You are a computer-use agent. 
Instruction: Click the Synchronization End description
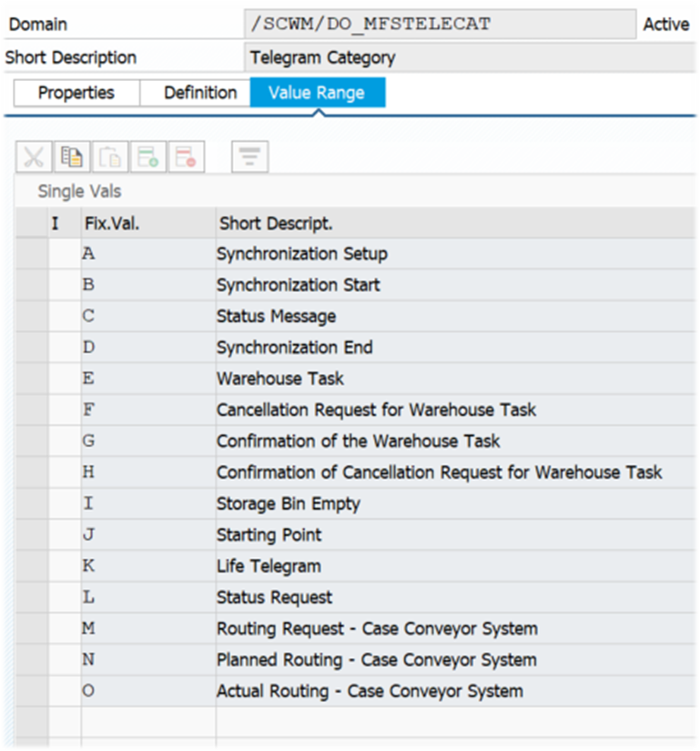point(294,347)
